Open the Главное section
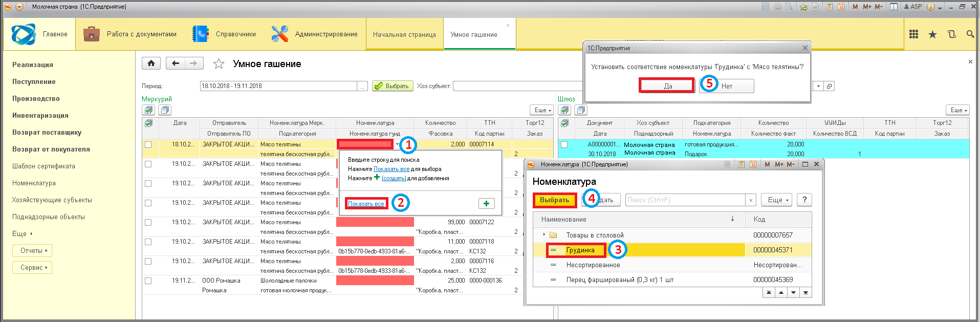This screenshot has width=980, height=322. 39,34
